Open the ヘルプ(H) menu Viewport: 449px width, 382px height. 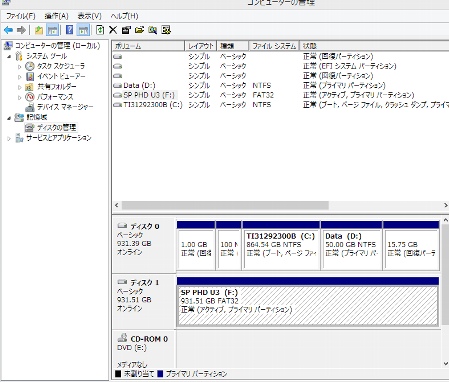(x=124, y=16)
